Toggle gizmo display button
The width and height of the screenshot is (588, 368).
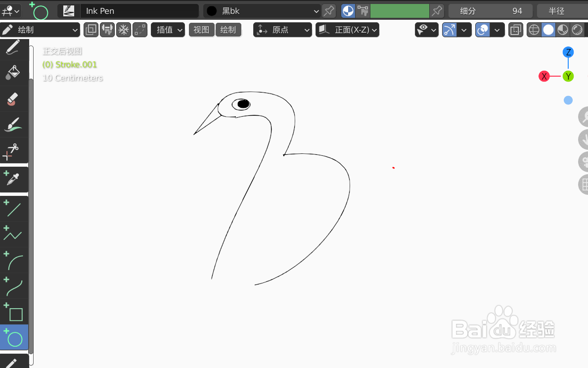click(x=449, y=30)
